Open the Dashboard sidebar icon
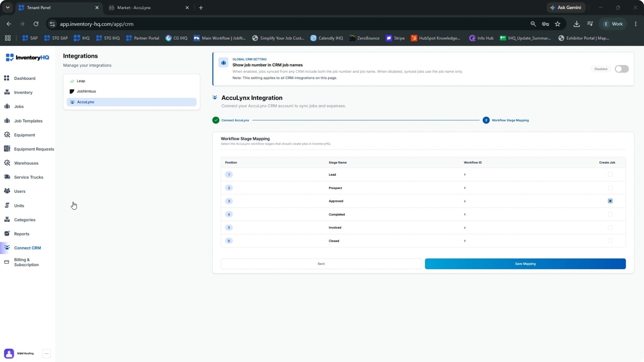The height and width of the screenshot is (362, 644). pyautogui.click(x=6, y=78)
